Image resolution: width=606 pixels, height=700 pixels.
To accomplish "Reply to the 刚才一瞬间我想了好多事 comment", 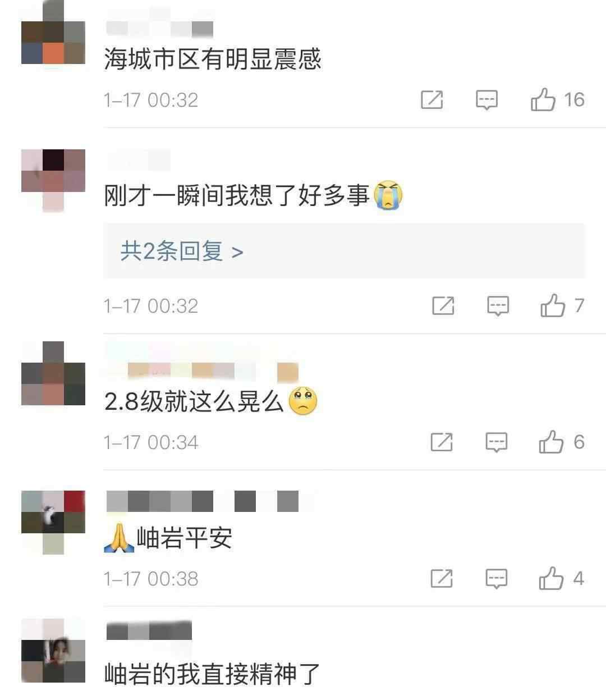I will (498, 306).
